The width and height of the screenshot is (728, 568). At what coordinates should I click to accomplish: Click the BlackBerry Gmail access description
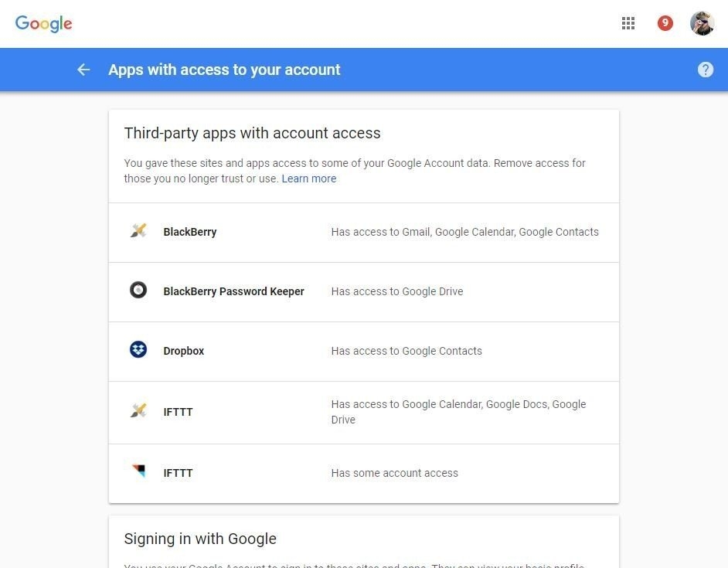[464, 232]
